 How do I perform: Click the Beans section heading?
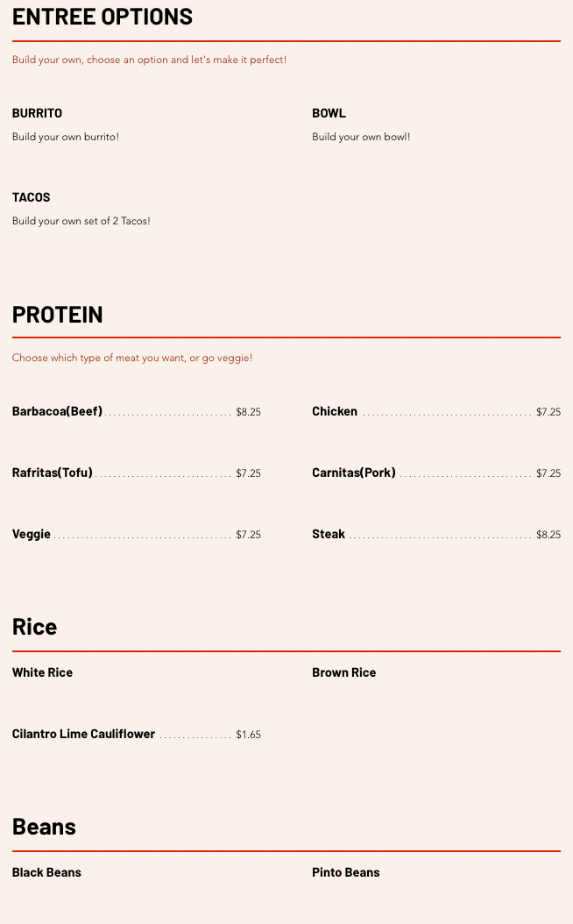(45, 827)
